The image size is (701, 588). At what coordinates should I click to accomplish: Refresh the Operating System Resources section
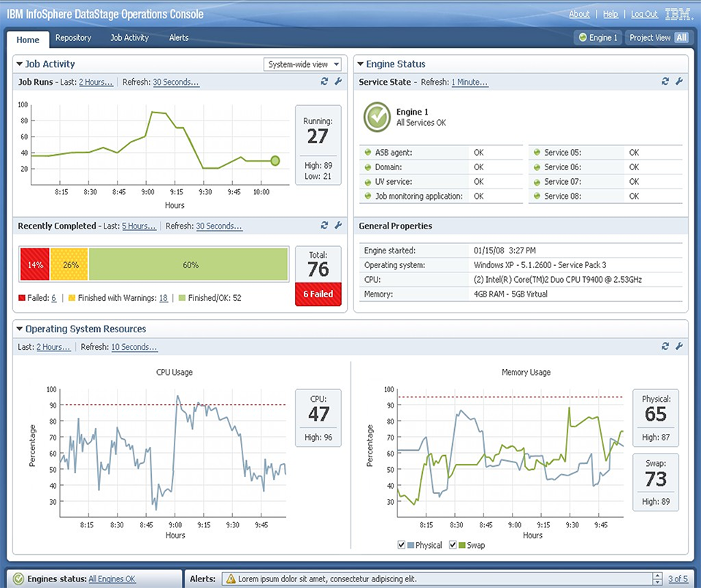665,346
